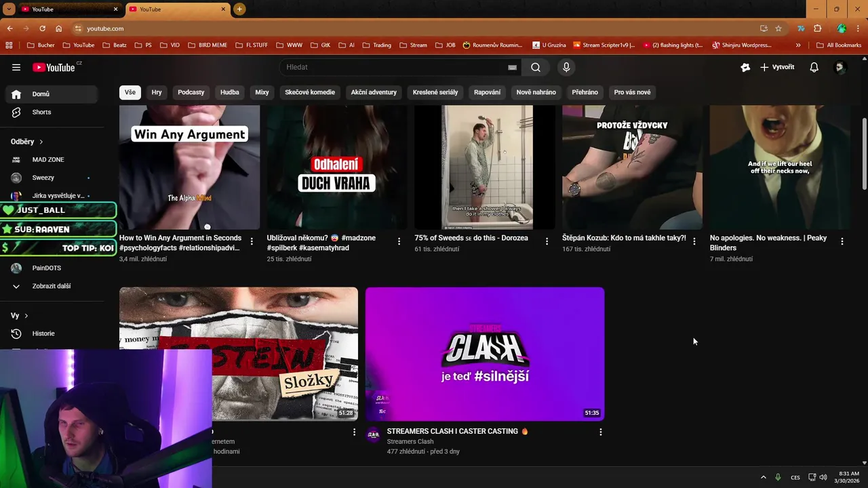Open the Trading bookmarks folder
The height and width of the screenshot is (488, 868).
click(x=377, y=45)
